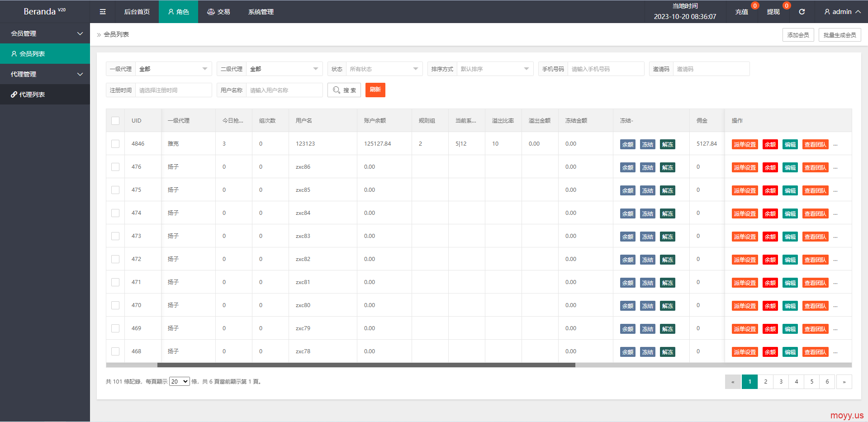Click 批量生成会员 button
Image resolution: width=868 pixels, height=422 pixels.
840,35
